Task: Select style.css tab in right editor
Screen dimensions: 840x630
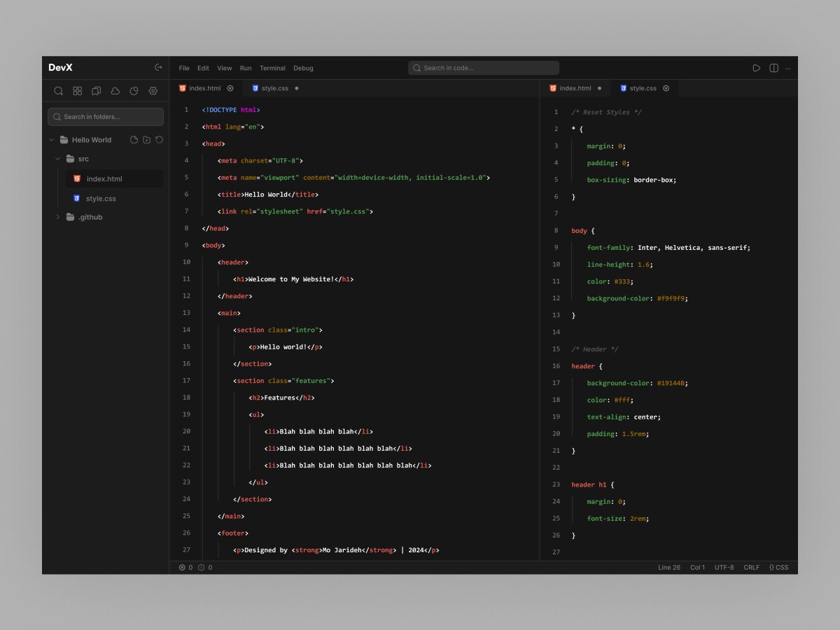Action: coord(644,88)
